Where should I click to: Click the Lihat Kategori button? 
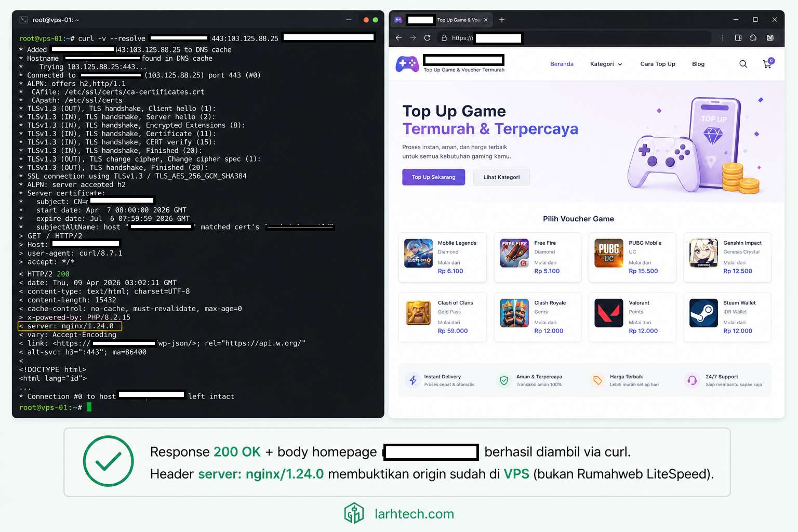[x=501, y=177]
